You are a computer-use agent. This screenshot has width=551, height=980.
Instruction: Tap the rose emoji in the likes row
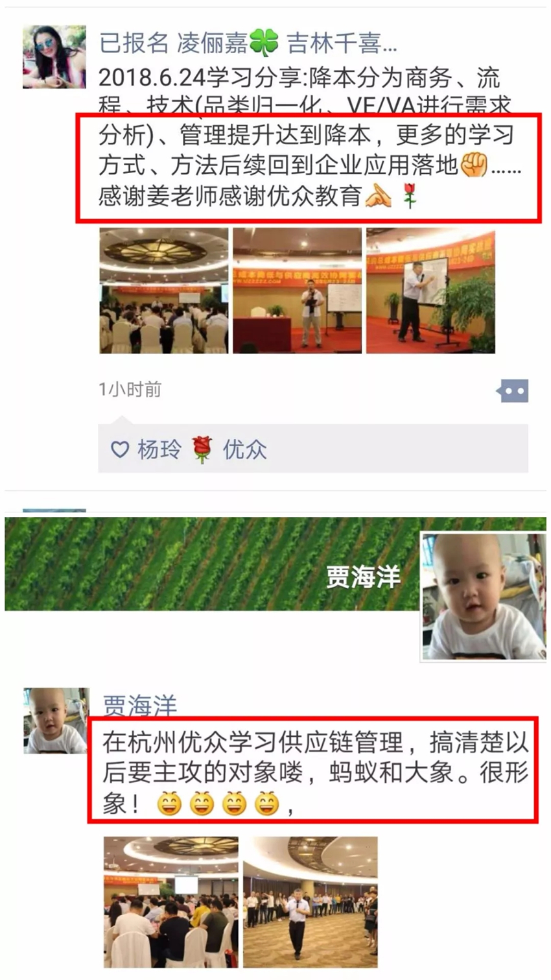click(x=202, y=449)
